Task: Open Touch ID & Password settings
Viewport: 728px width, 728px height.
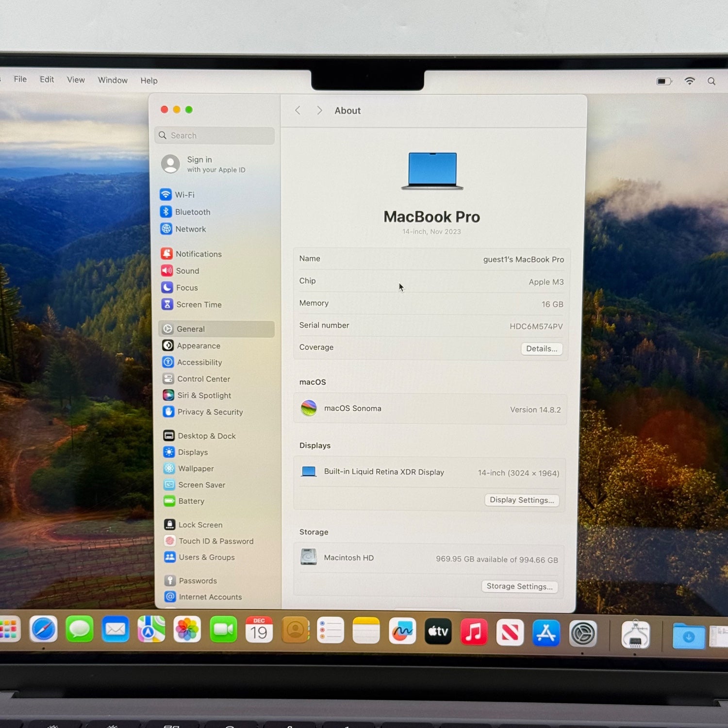Action: [x=215, y=541]
